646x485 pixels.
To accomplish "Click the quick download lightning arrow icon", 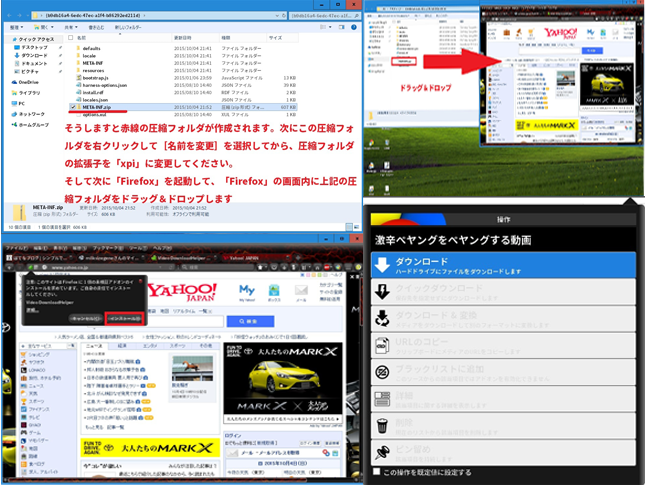I will point(382,292).
